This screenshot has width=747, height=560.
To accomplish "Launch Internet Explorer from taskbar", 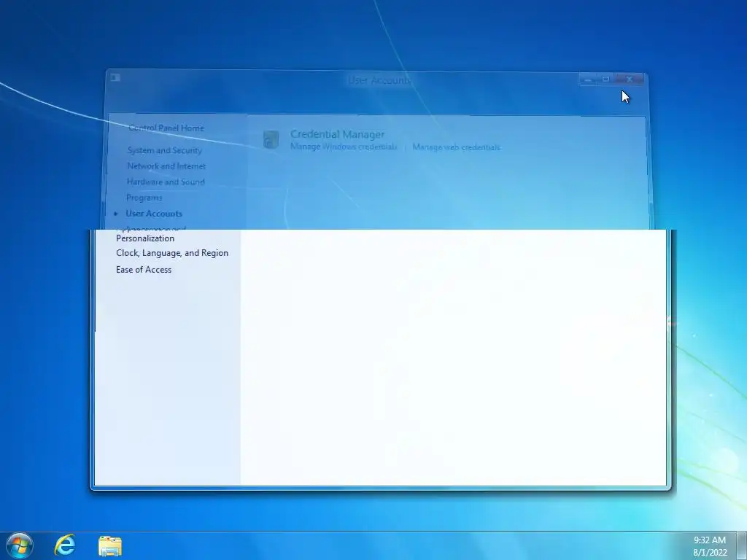I will point(65,545).
